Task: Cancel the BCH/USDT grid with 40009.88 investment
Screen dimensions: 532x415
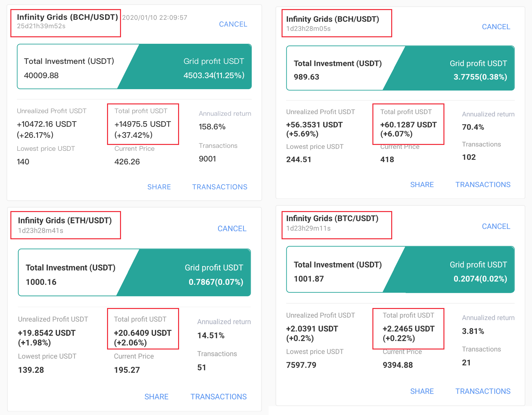Action: tap(233, 24)
